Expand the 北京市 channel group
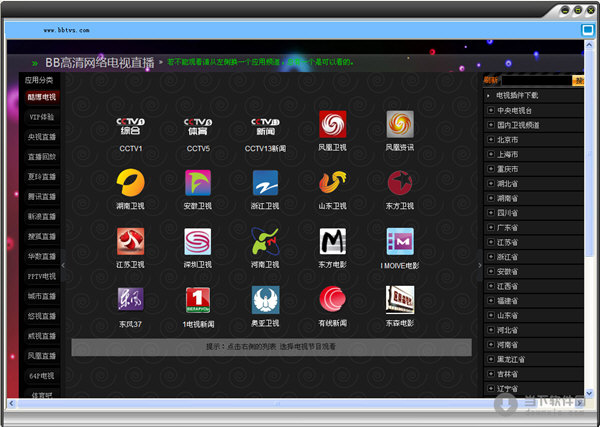The height and width of the screenshot is (427, 600). click(491, 140)
